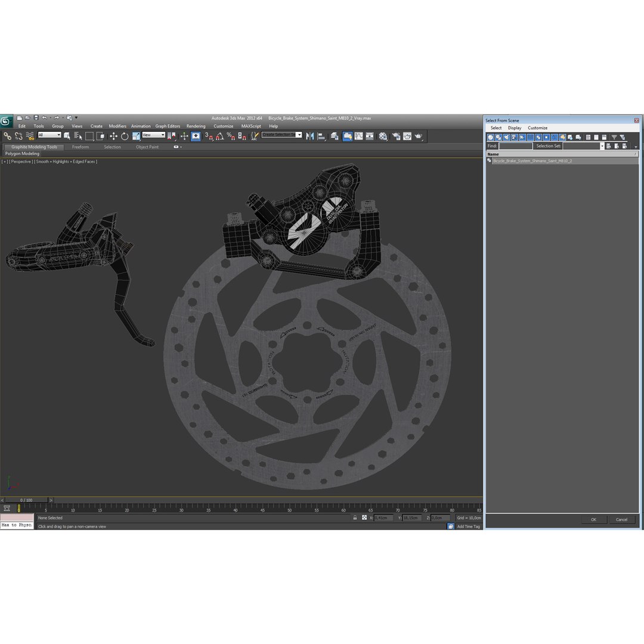Viewport: 644px width, 644px height.
Task: Click the Name column header
Action: coord(562,154)
